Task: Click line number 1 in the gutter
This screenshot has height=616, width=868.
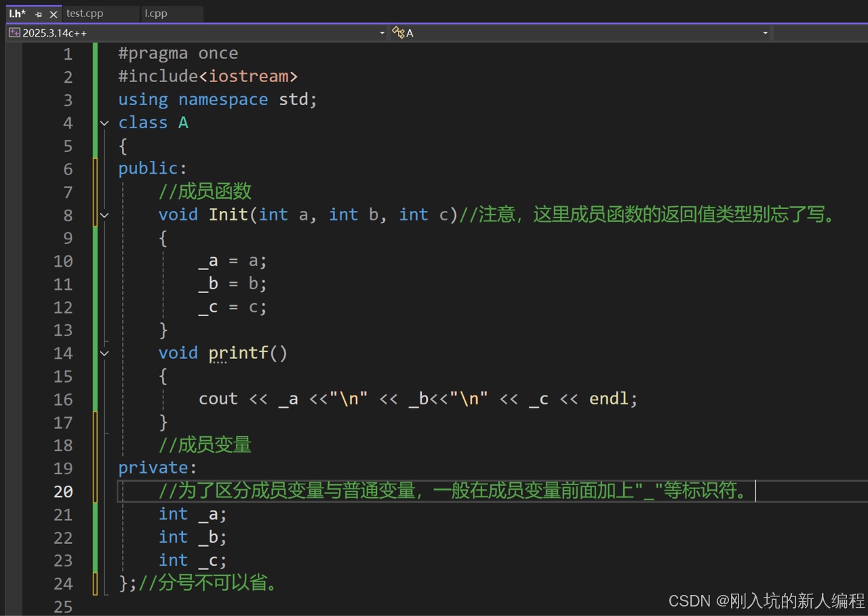Action: (x=67, y=54)
